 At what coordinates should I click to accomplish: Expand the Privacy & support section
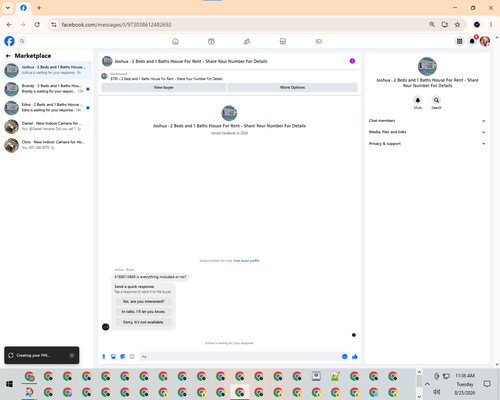click(427, 144)
